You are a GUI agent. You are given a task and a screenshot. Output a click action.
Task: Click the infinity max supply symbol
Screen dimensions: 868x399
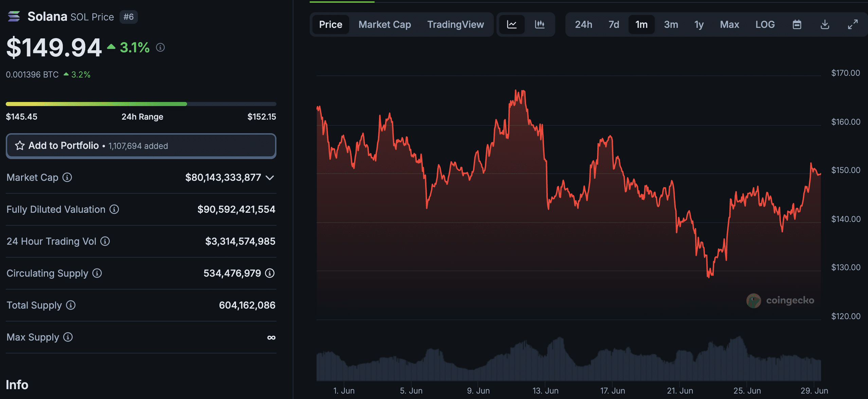(x=271, y=337)
